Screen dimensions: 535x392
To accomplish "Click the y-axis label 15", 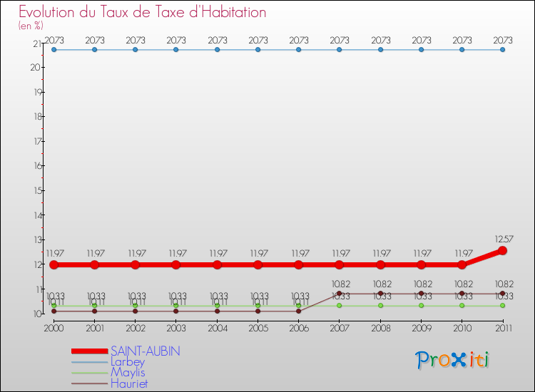I will [38, 190].
